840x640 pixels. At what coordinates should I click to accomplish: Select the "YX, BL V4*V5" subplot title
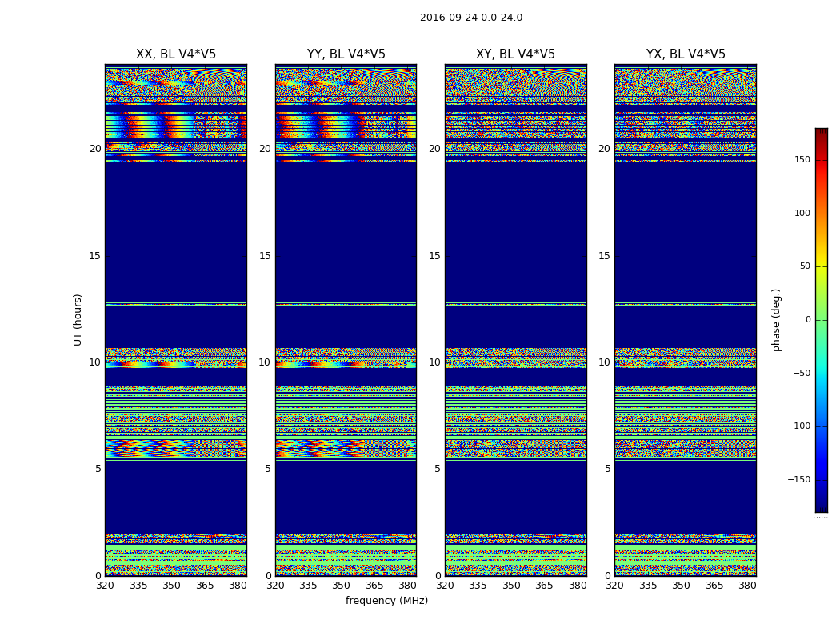pos(686,54)
